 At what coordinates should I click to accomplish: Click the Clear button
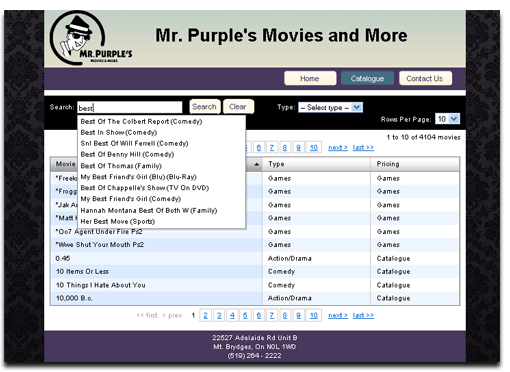coord(238,107)
